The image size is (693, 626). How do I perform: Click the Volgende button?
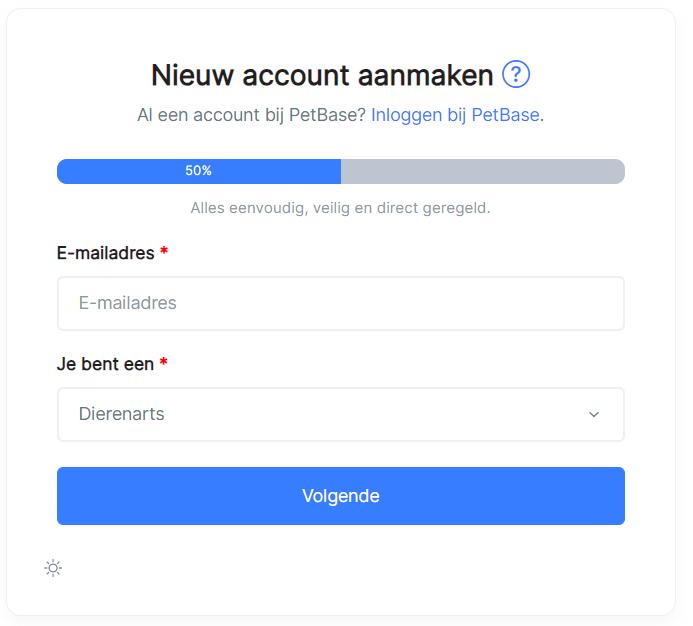341,496
